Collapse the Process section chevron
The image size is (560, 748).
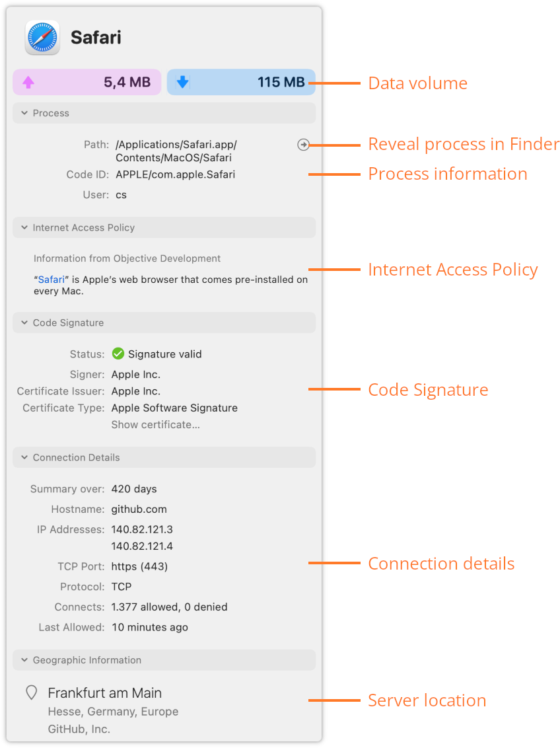click(24, 113)
